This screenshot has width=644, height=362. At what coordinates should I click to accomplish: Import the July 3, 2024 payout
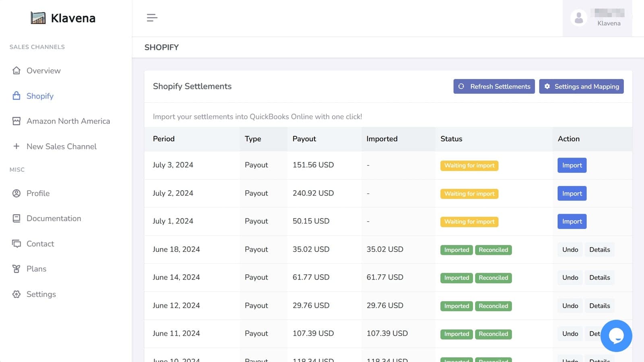(572, 165)
